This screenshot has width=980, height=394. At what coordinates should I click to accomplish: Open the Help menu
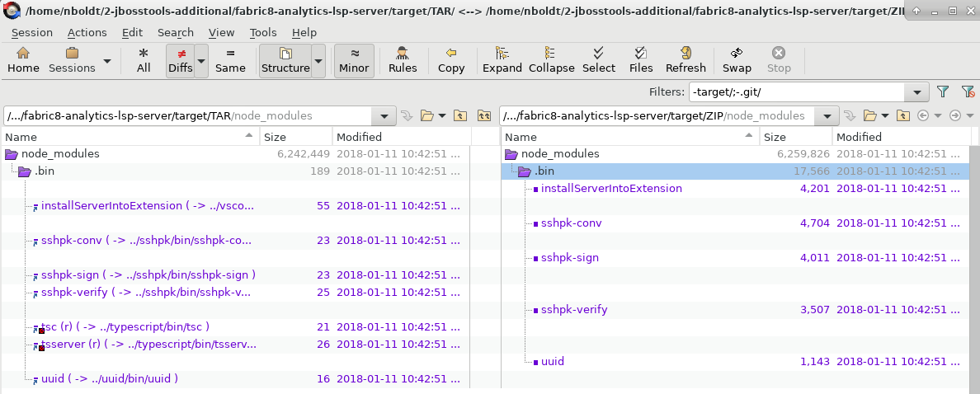pyautogui.click(x=304, y=32)
